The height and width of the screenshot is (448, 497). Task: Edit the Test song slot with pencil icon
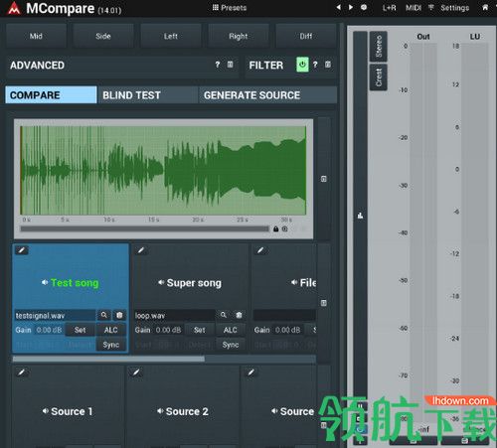22,250
